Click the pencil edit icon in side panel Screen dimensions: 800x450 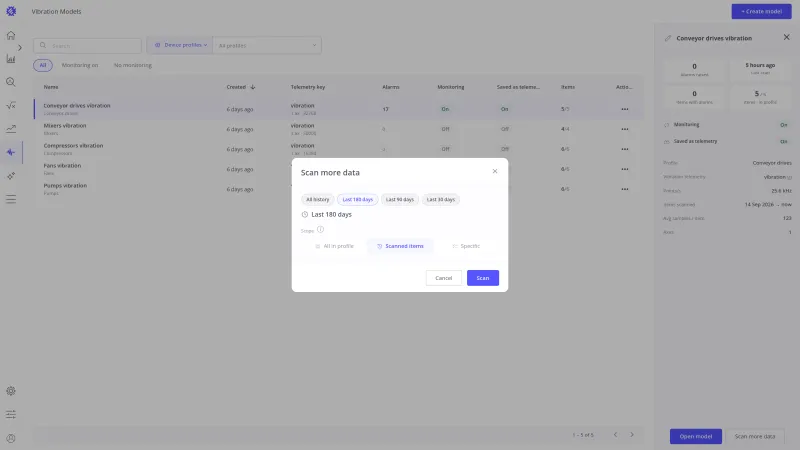[668, 38]
